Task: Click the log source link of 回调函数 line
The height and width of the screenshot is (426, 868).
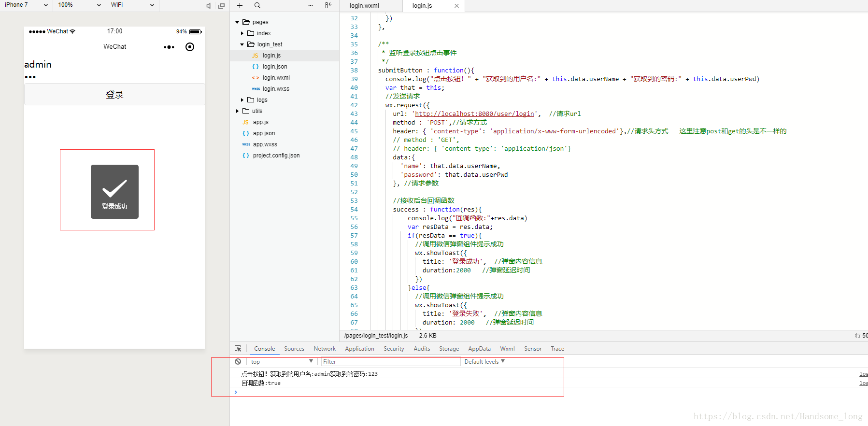Action: (864, 383)
